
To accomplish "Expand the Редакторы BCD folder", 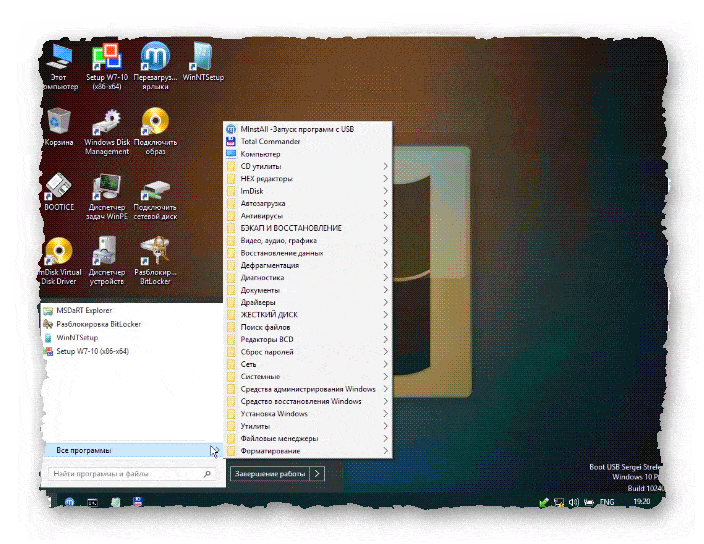I will click(x=308, y=339).
